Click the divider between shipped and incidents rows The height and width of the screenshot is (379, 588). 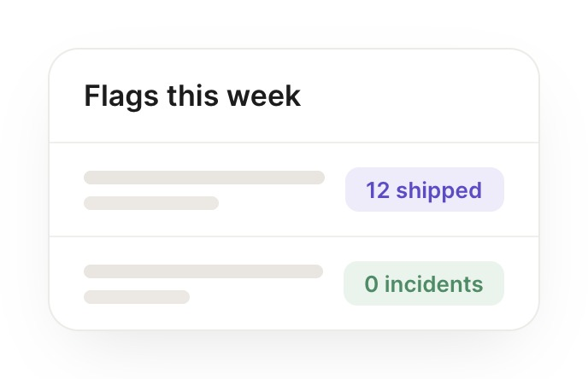[x=294, y=236]
